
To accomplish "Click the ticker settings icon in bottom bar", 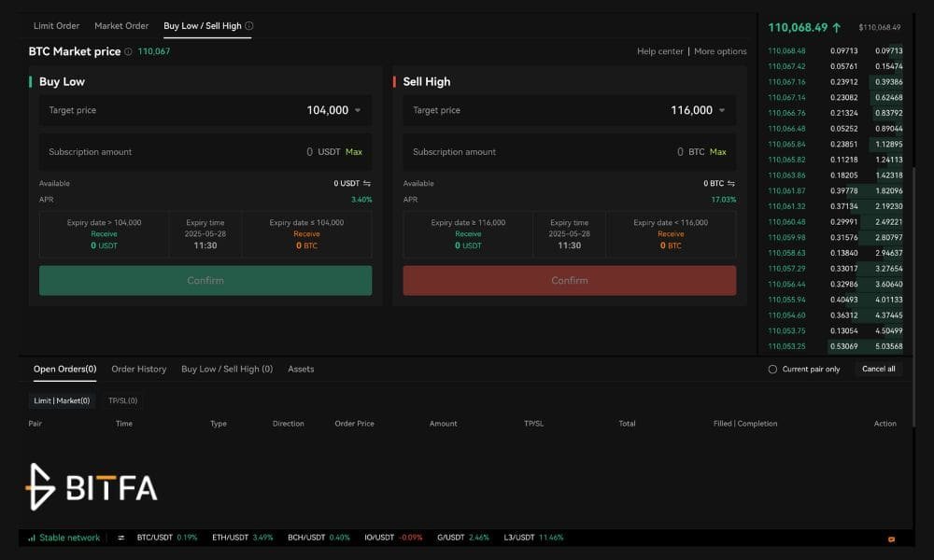I will (120, 538).
